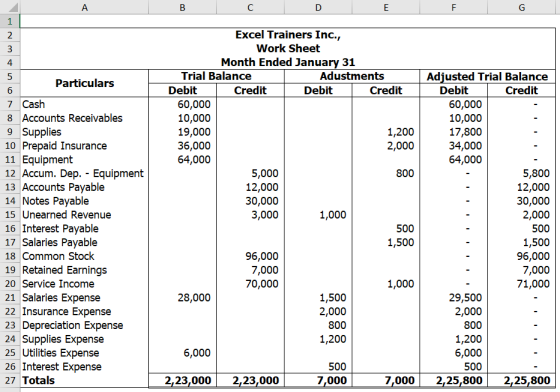Click the 'Salaries Expense' cell
560x392 pixels.
point(84,298)
